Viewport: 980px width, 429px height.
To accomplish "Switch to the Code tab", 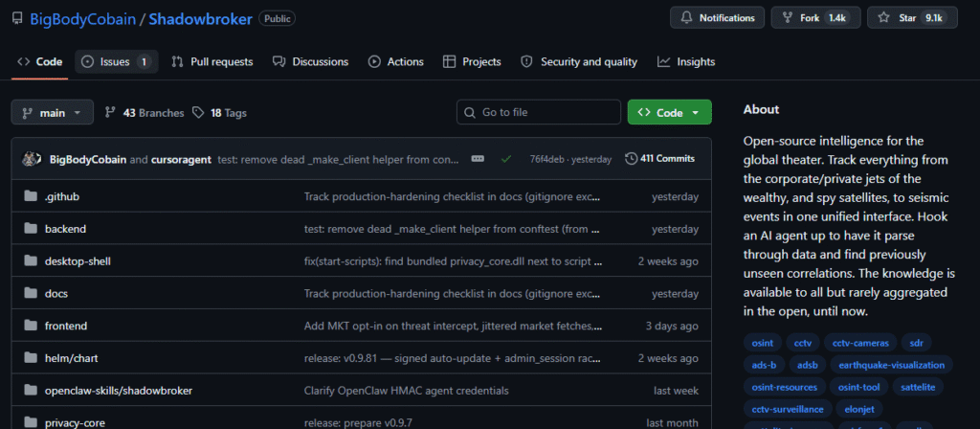I will click(x=40, y=62).
